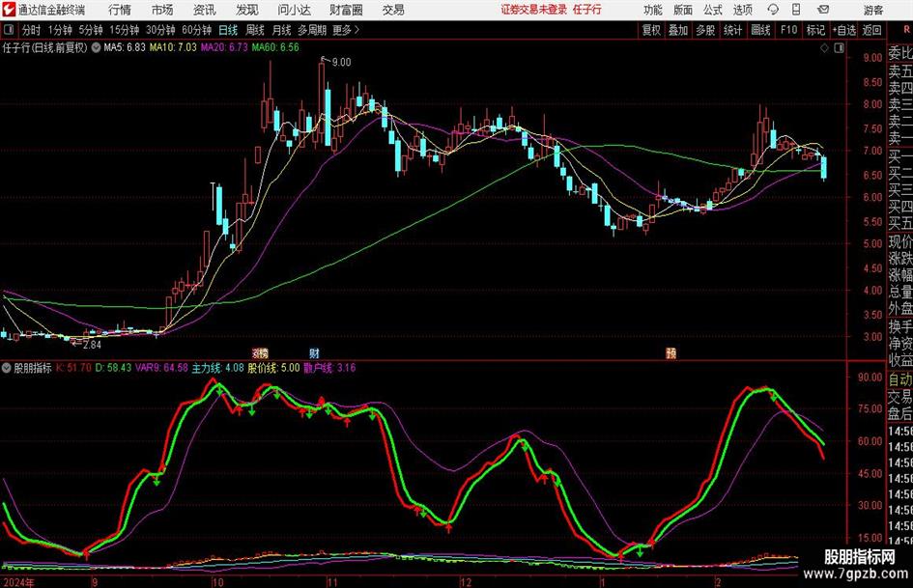
Task: Click the VAR9: 64.58 indicator value
Action: (x=161, y=368)
